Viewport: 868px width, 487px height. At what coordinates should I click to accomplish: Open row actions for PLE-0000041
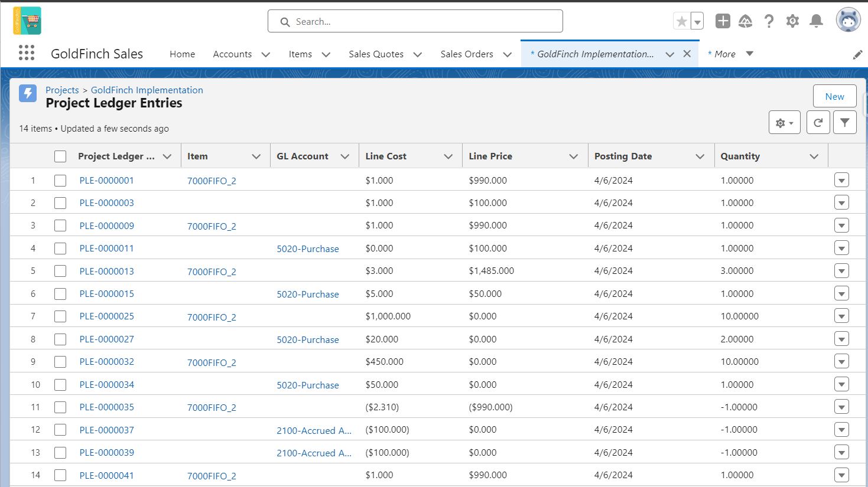point(842,475)
